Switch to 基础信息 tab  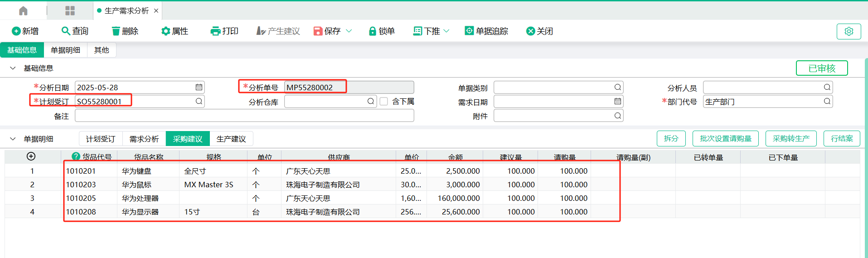(x=22, y=50)
